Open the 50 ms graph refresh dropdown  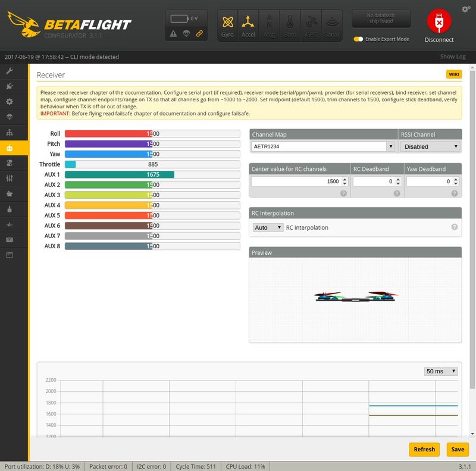tap(440, 371)
